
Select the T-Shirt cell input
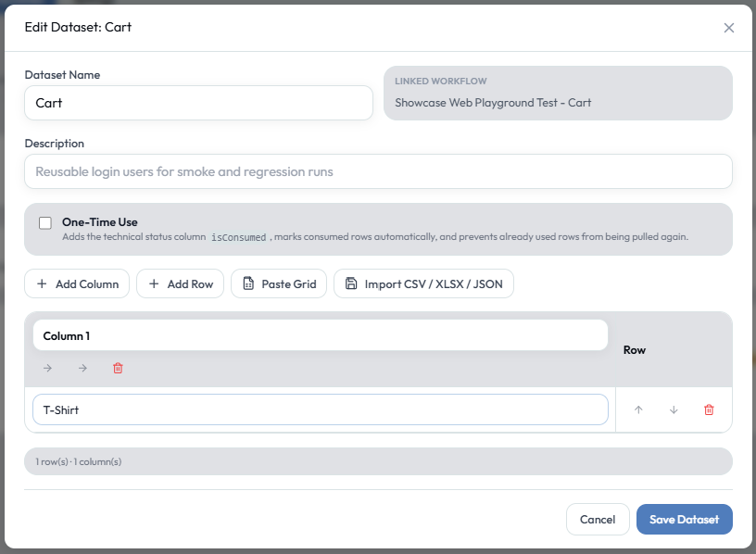point(321,409)
